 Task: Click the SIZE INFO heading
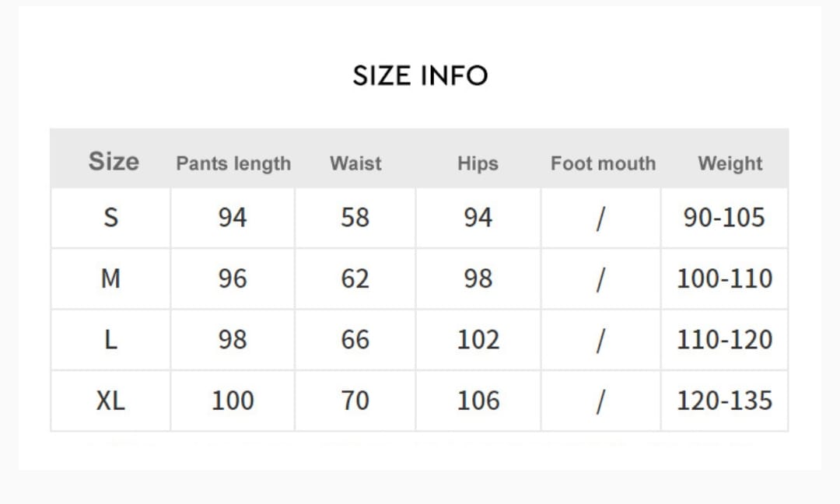(x=420, y=75)
